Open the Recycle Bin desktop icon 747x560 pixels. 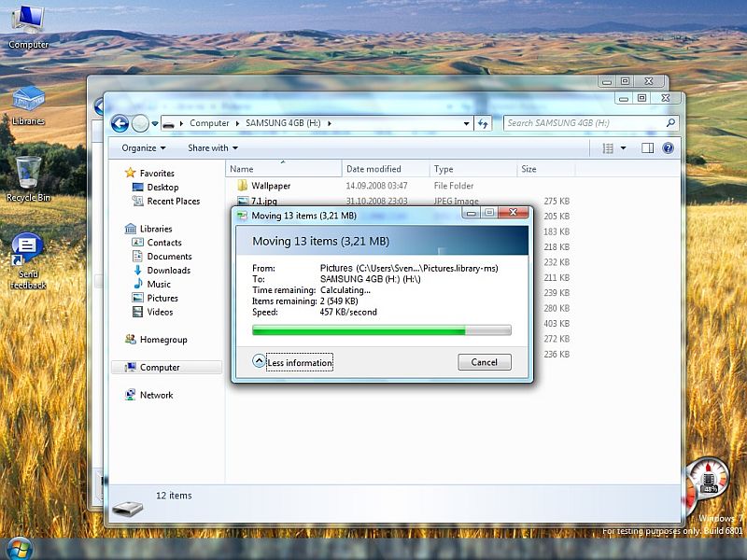(x=28, y=179)
